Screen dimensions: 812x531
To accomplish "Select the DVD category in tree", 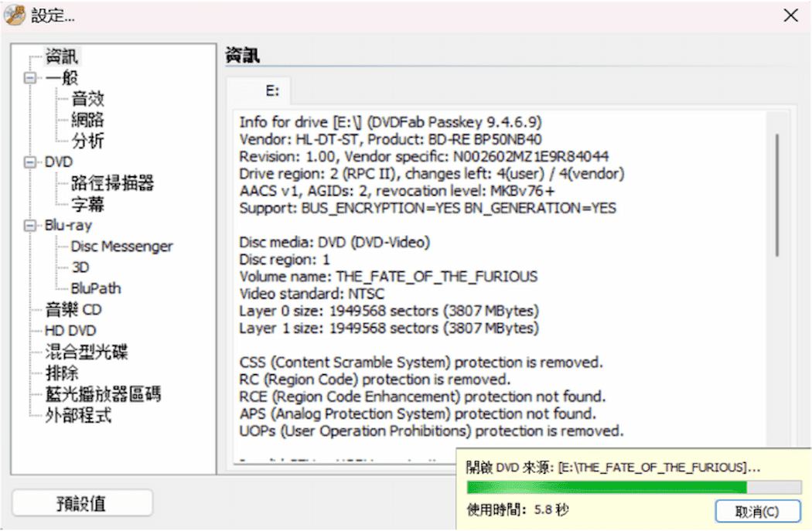I will (x=59, y=162).
